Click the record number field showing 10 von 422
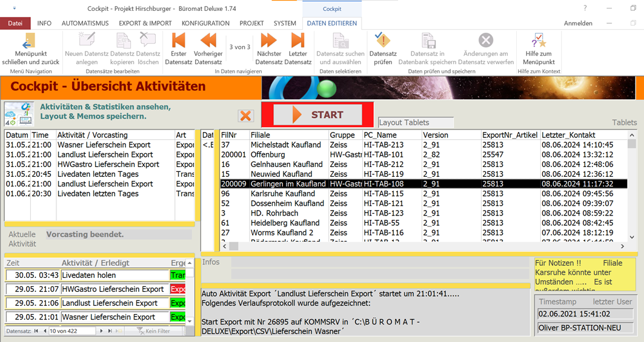This screenshot has height=342, width=644. click(71, 331)
